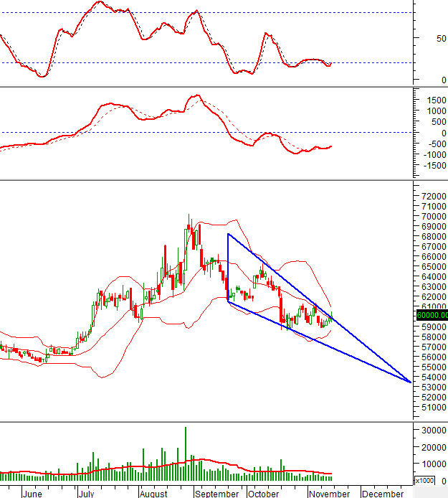Screen dimensions: 448x498
Task: Click the December label on time axis
Action: pos(381,494)
